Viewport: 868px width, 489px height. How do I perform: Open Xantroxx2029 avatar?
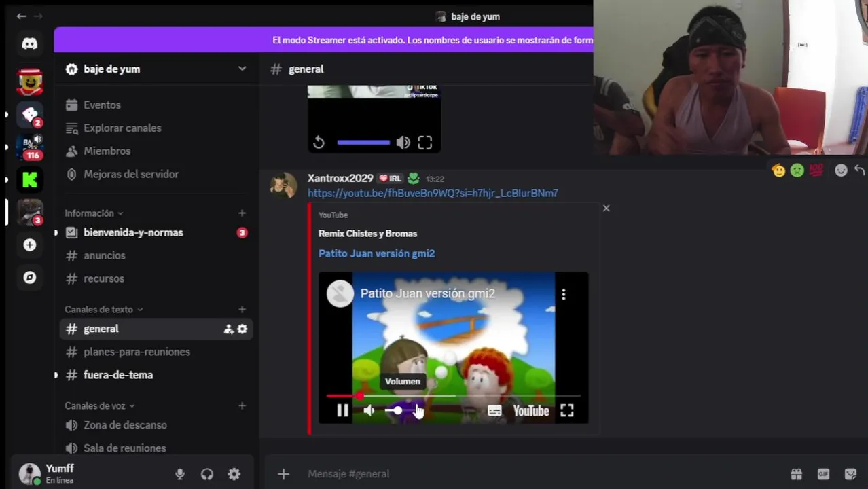click(x=283, y=185)
